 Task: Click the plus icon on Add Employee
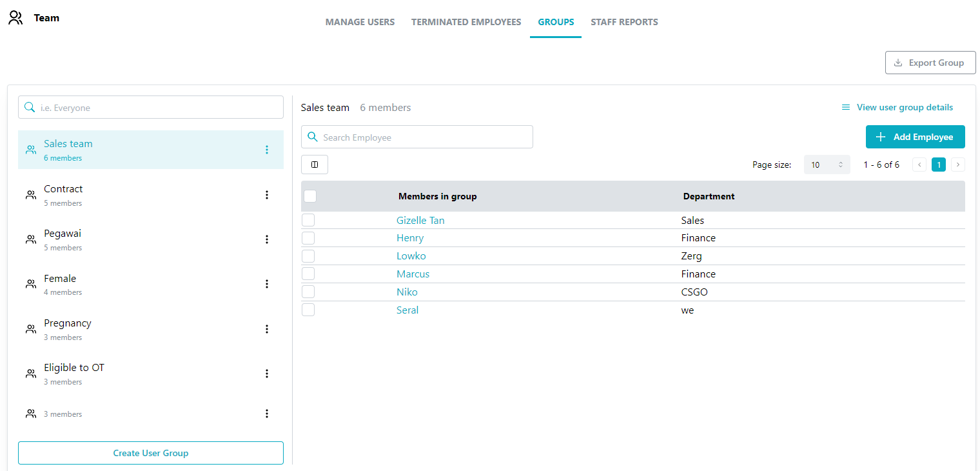pos(881,137)
